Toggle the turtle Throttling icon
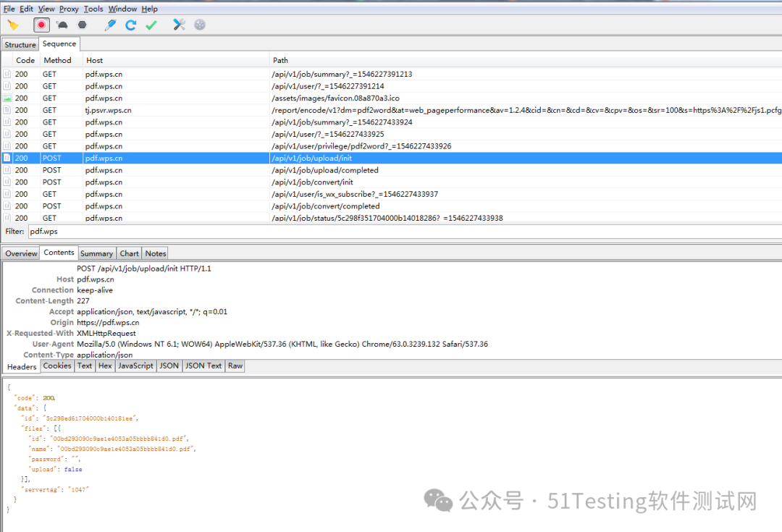The height and width of the screenshot is (532, 782). [x=62, y=25]
